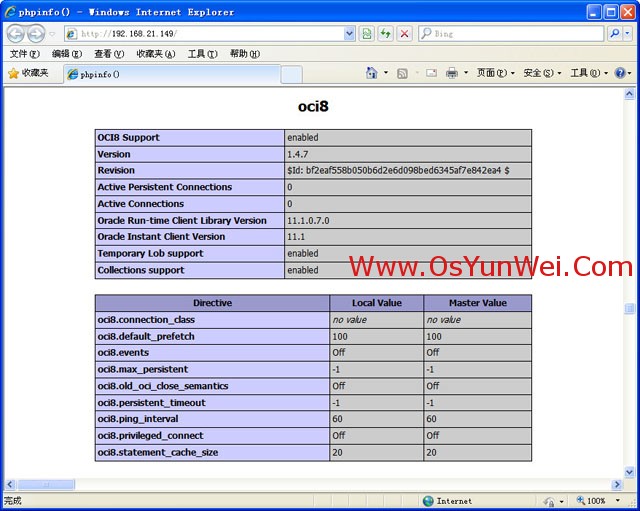The width and height of the screenshot is (640, 511).
Task: Open the 收藏夹(A) menu
Action: [156, 54]
